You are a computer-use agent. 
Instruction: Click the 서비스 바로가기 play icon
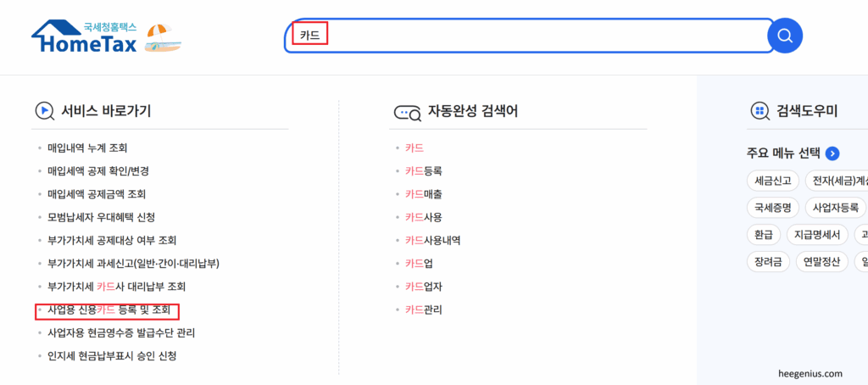tap(44, 111)
